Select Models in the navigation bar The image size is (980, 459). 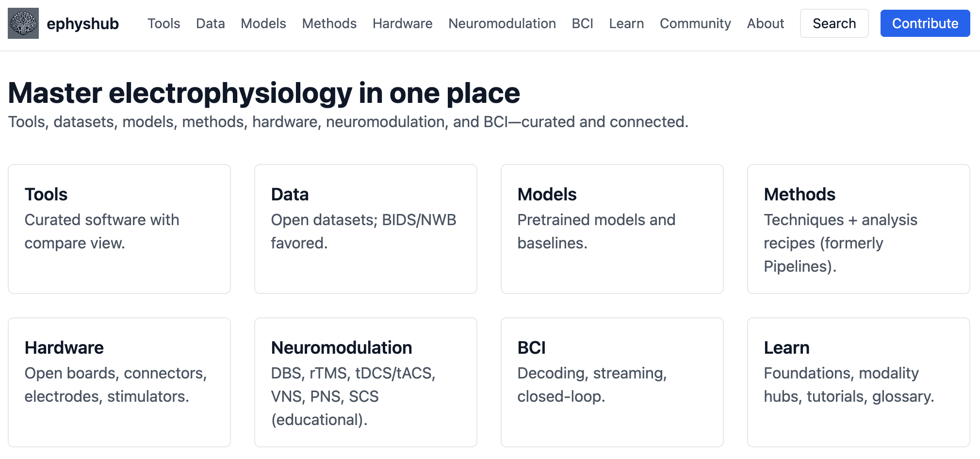pos(263,23)
